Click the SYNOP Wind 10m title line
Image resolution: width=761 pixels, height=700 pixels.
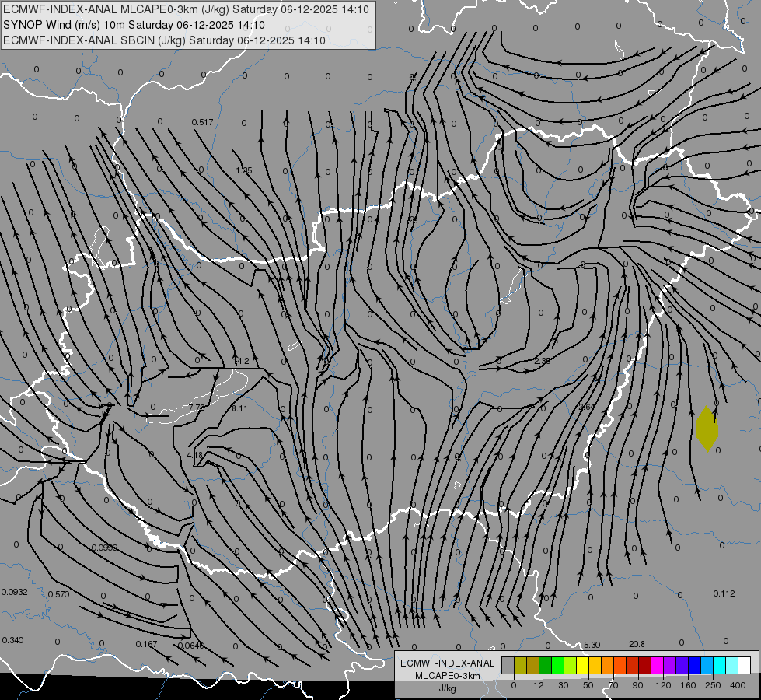point(134,25)
